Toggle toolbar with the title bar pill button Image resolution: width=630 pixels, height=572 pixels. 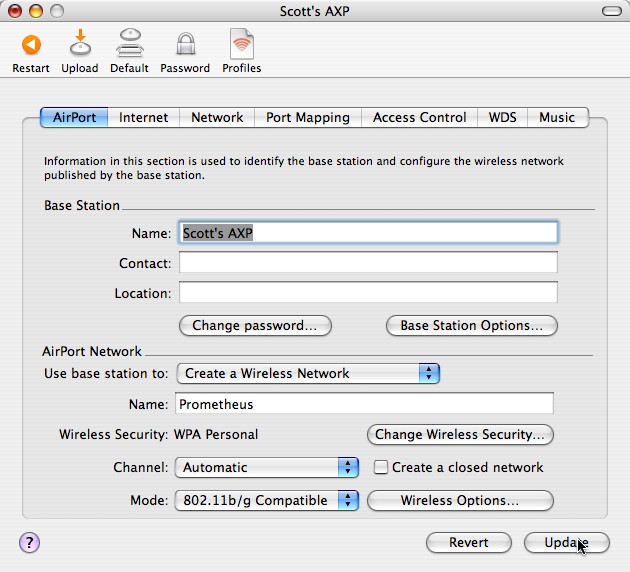[x=612, y=11]
